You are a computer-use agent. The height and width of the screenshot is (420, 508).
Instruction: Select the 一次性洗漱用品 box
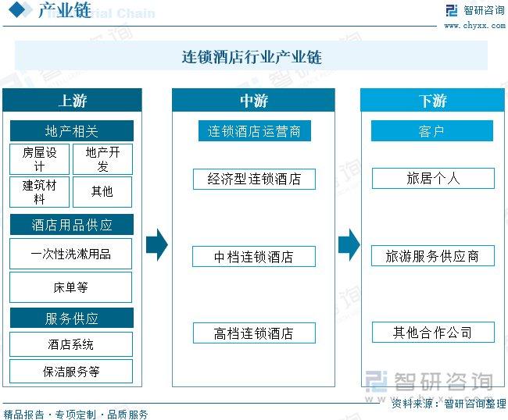click(71, 254)
